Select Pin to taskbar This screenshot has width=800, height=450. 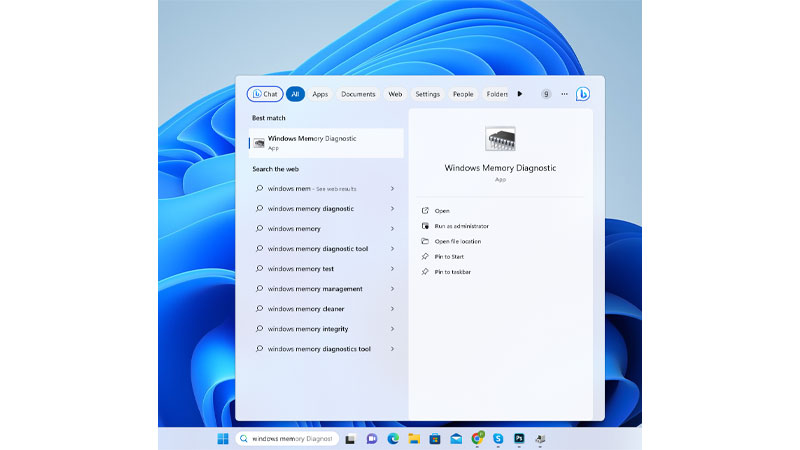453,272
